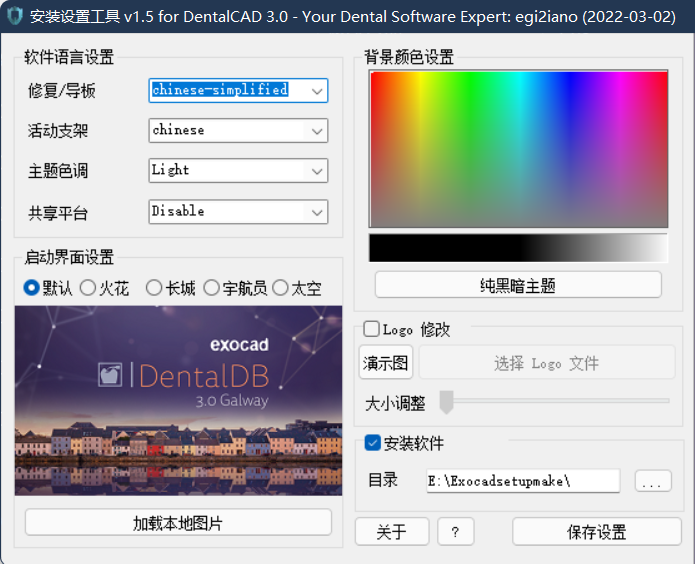The width and height of the screenshot is (695, 564).
Task: Uncheck the 安装软件 checkbox
Action: tap(372, 443)
